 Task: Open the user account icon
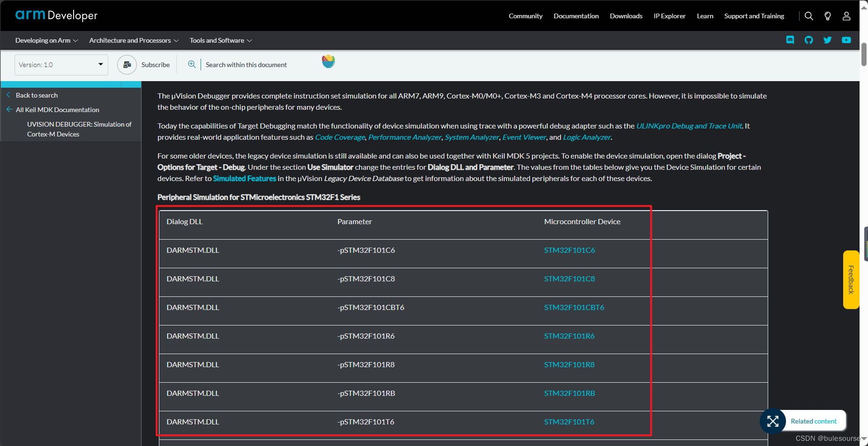(846, 15)
